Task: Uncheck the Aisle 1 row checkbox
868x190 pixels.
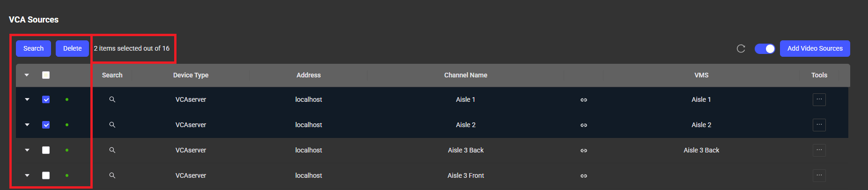Action: coord(46,99)
